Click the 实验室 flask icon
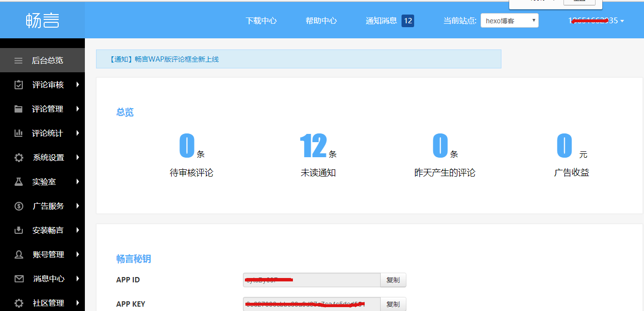644x311 pixels. (18, 181)
